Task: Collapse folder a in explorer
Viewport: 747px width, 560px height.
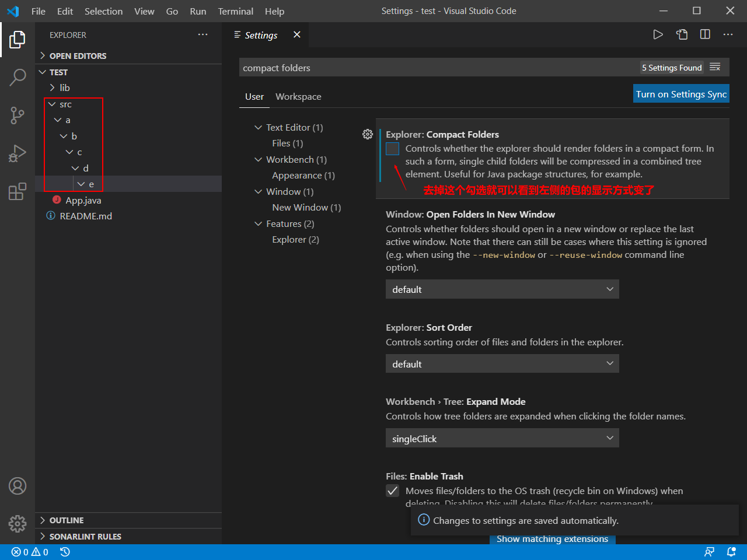Action: click(x=128, y=120)
